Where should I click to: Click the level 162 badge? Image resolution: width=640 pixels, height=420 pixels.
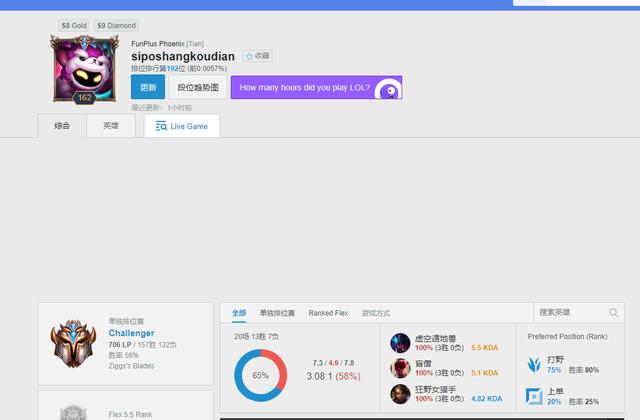84,98
